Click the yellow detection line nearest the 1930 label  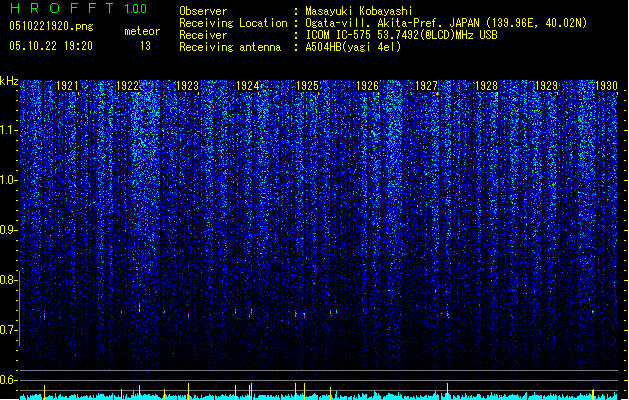pos(593,394)
